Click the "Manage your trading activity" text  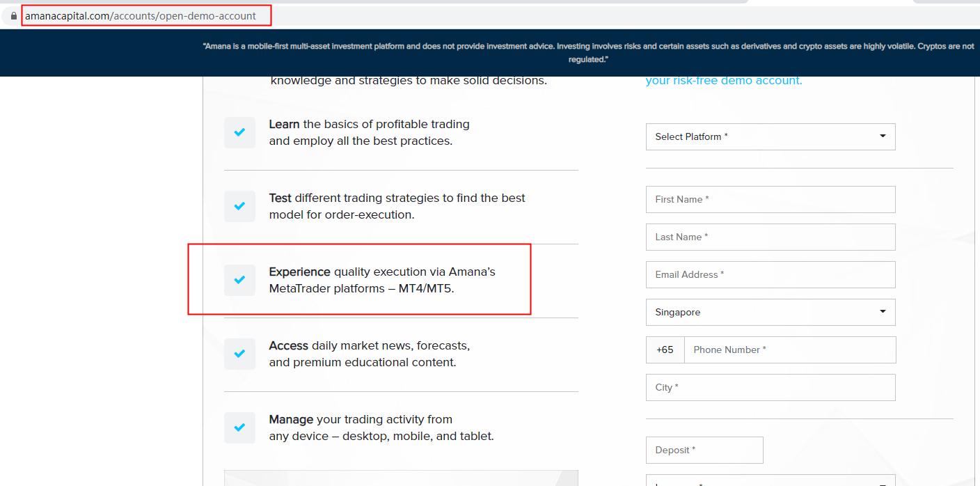point(361,419)
